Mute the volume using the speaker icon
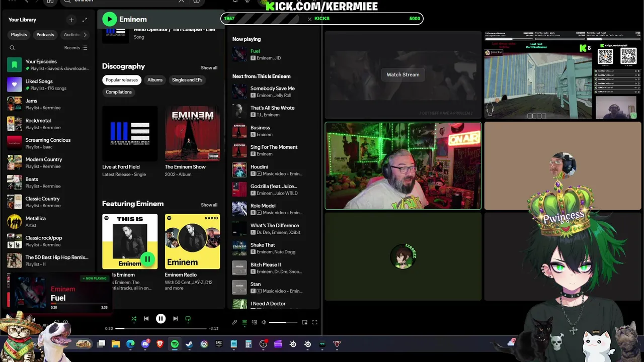 point(264,322)
